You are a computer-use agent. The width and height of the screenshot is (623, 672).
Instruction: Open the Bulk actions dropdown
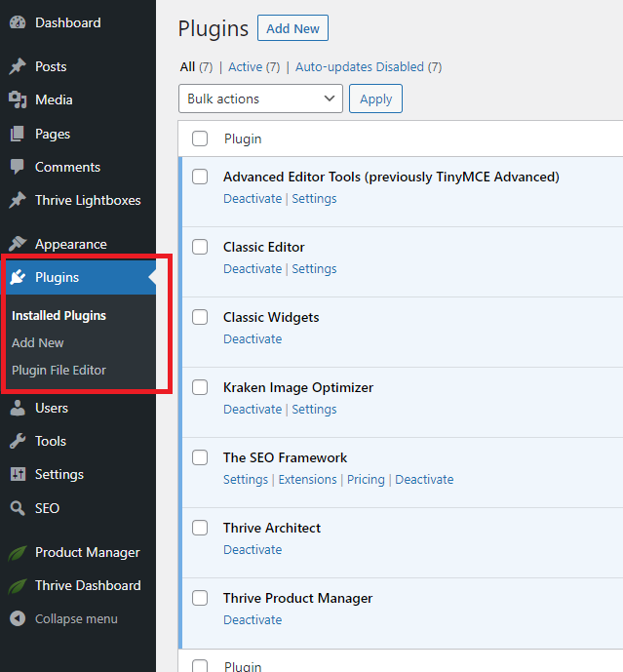(x=260, y=99)
